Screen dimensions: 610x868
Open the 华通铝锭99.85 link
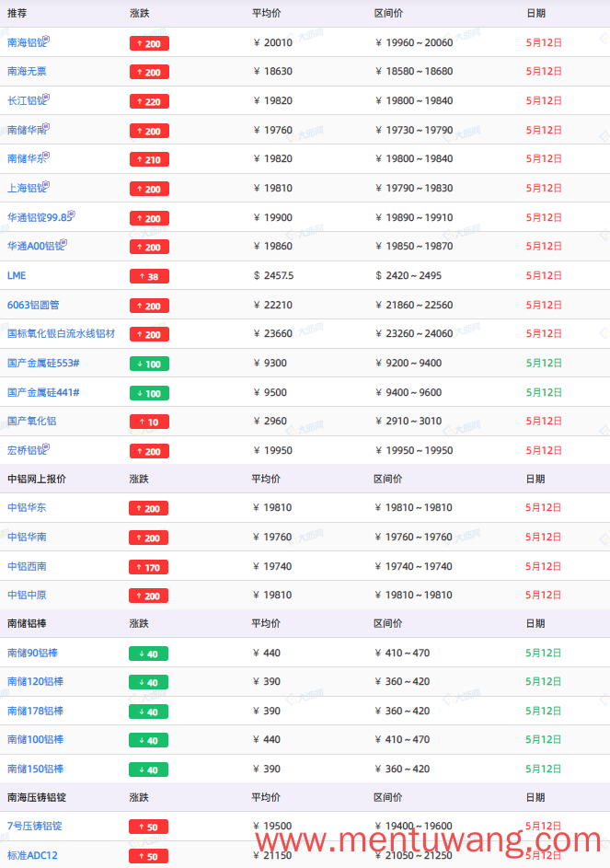39,217
